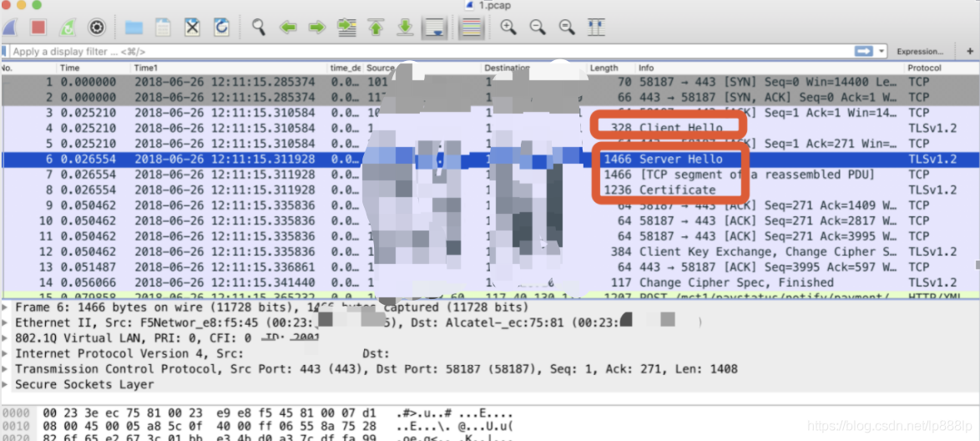Screen dimensions: 980x441
Task: Expand the Ethernet II section
Action: pos(8,322)
